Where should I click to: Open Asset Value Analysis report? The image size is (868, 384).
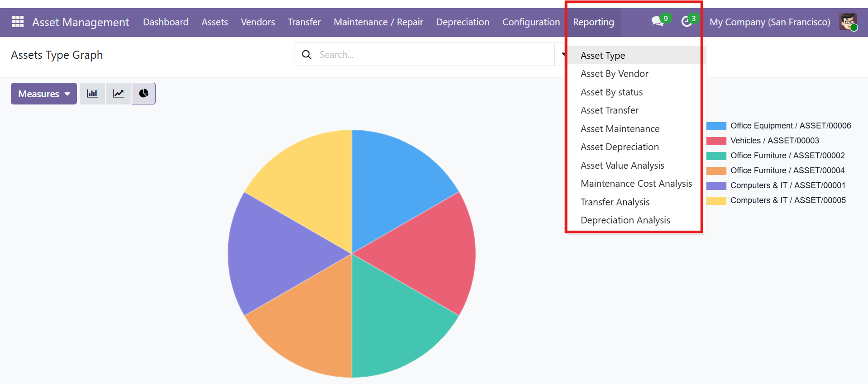(x=636, y=166)
